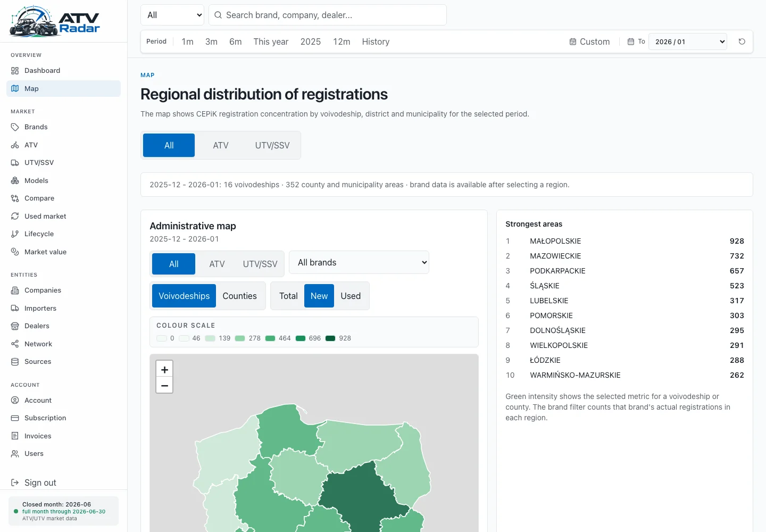Screen dimensions: 766x532
Task: Click WARMIŃSKO-MAZURSKIE in Strongest areas
Action: [x=575, y=375]
